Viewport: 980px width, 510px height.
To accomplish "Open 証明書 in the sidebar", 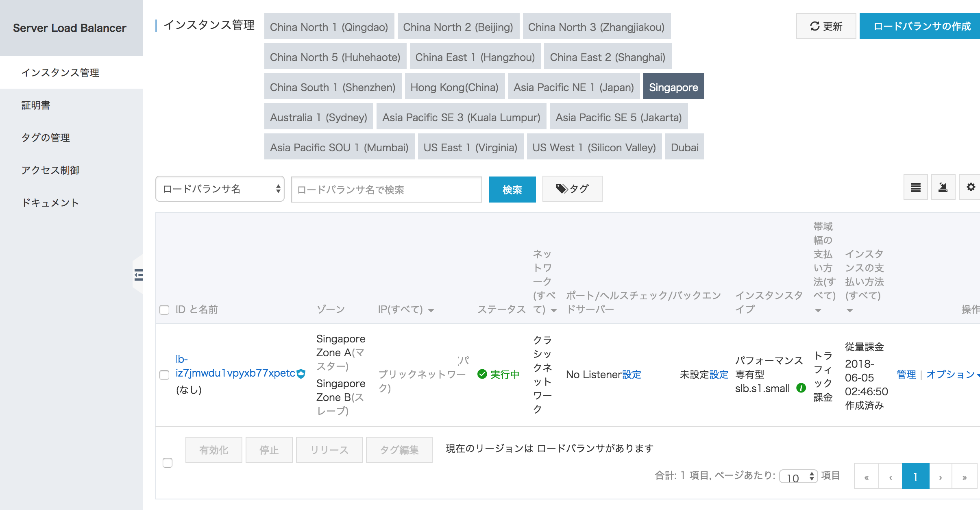I will coord(72,105).
